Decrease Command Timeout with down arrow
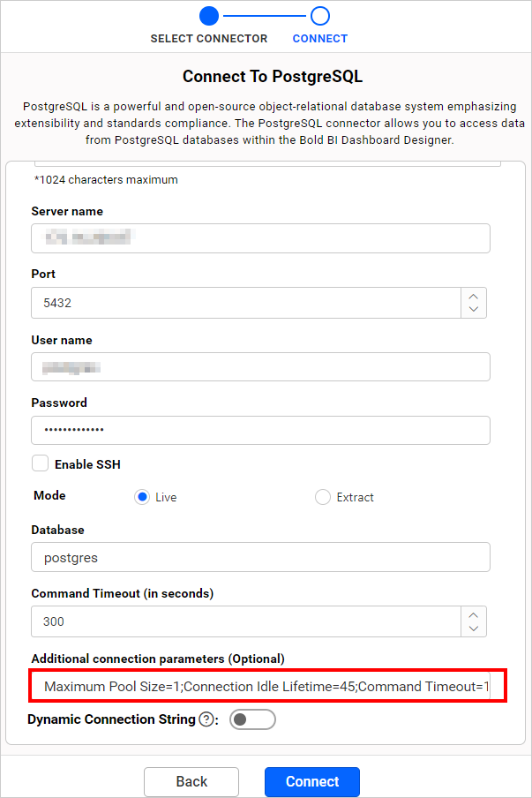This screenshot has width=532, height=798. coord(474,628)
